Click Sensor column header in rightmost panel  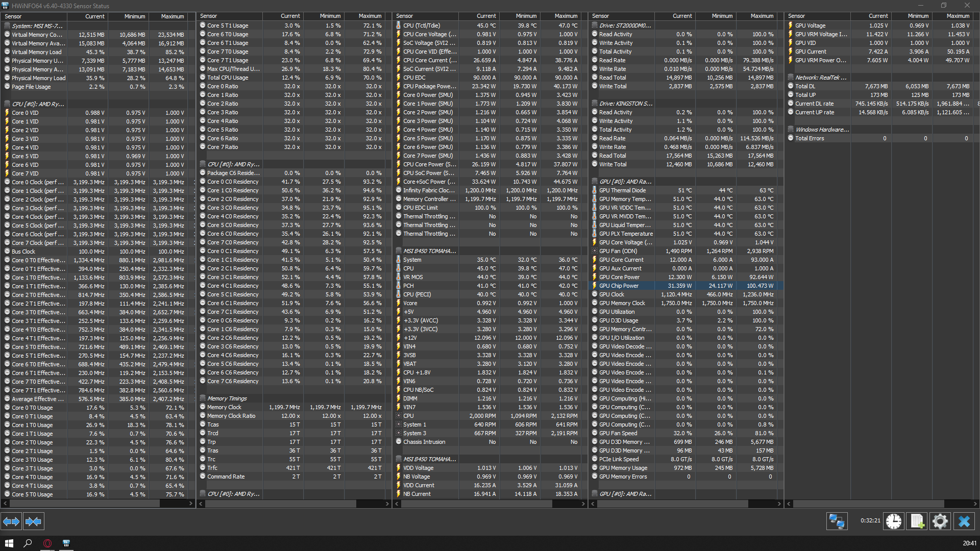pos(796,16)
